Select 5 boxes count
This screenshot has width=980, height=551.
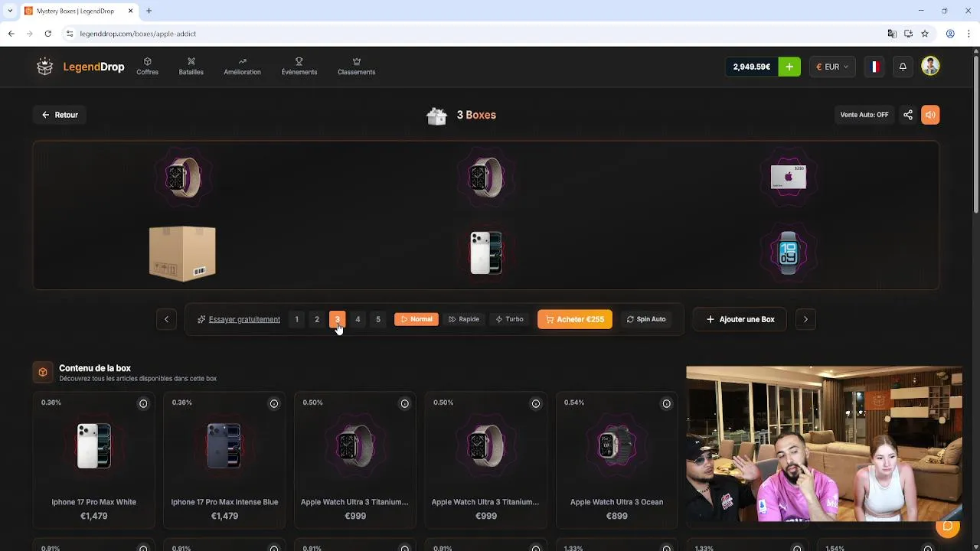[x=378, y=319]
